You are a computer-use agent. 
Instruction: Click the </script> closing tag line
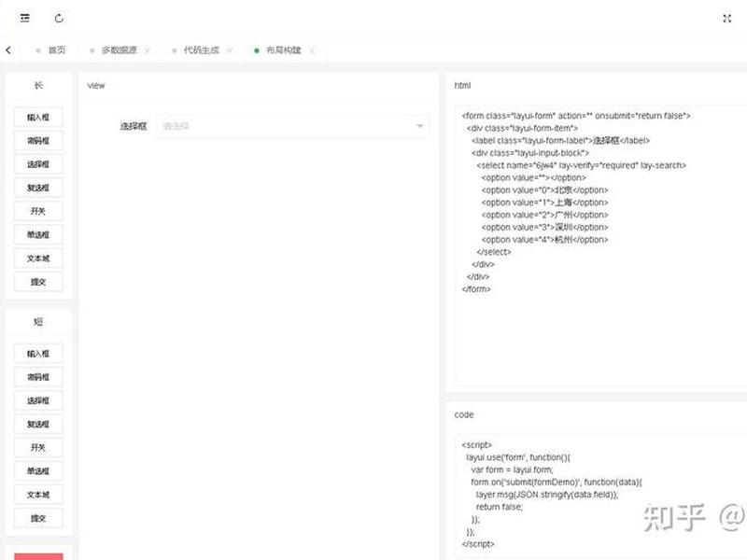tap(478, 544)
